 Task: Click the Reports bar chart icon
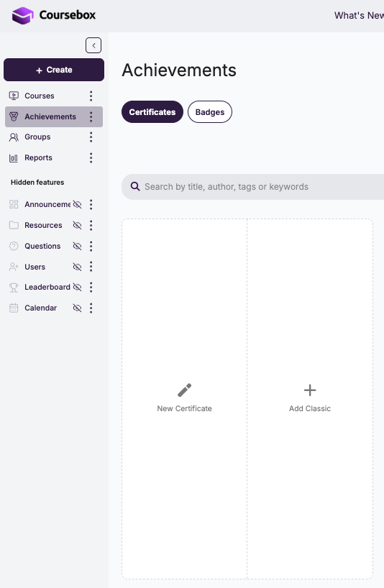pyautogui.click(x=14, y=158)
